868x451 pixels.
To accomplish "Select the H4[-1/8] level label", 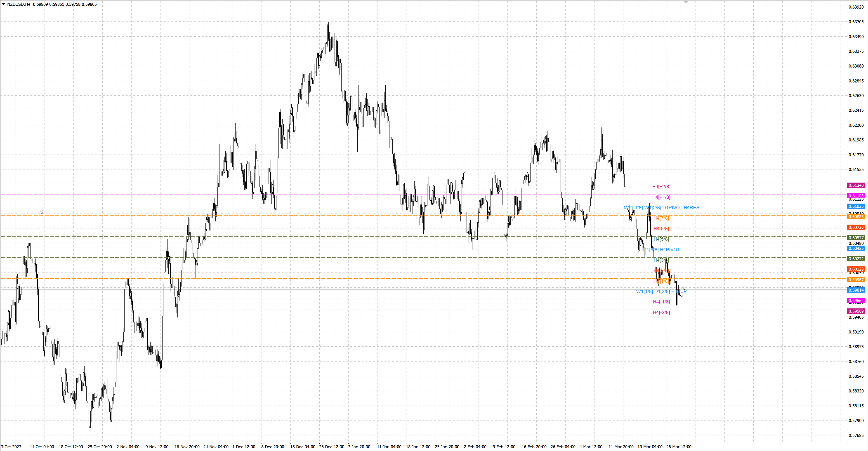I will pos(661,302).
